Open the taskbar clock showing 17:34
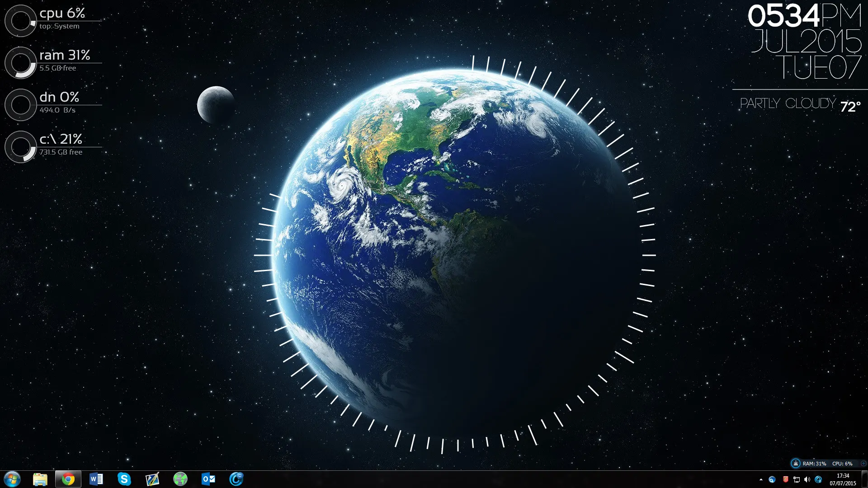Screen dimensions: 868x488 pyautogui.click(x=843, y=479)
